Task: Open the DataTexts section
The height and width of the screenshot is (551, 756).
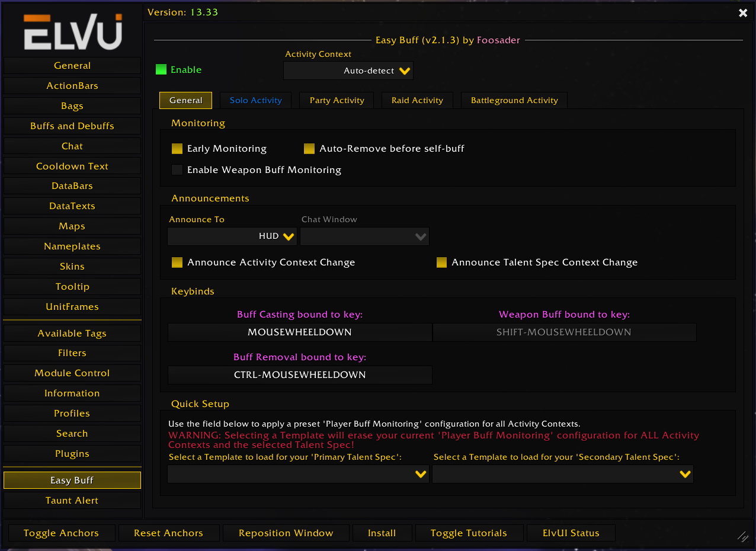Action: pos(72,206)
